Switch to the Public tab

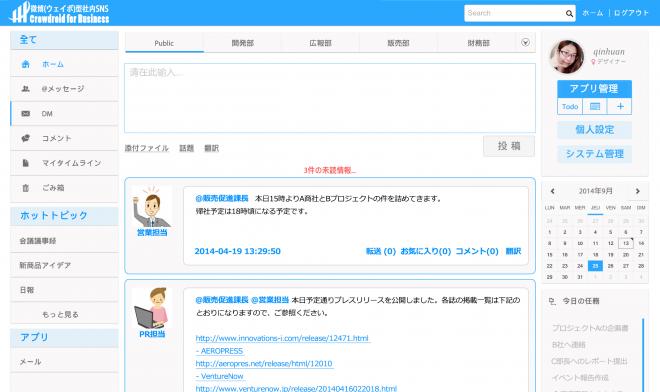pyautogui.click(x=164, y=43)
